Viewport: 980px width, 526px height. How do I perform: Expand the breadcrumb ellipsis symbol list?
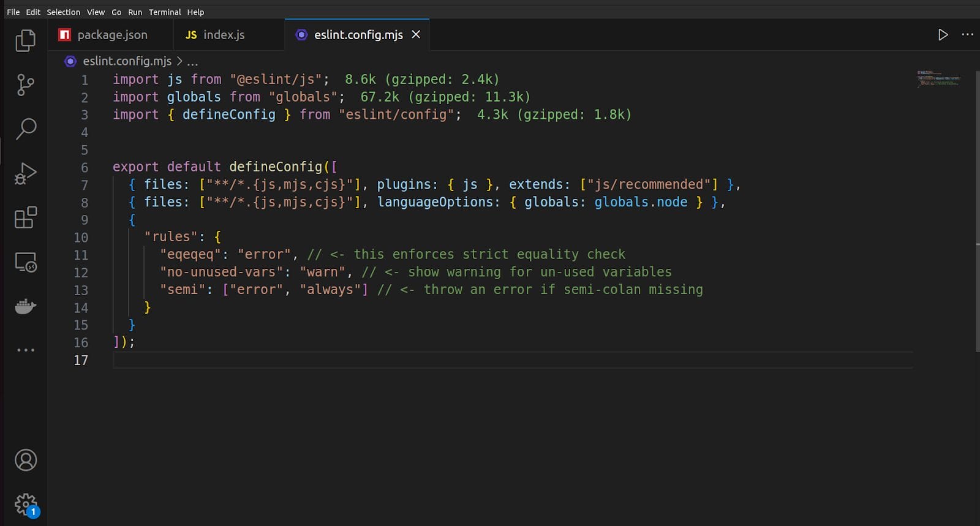(x=192, y=61)
